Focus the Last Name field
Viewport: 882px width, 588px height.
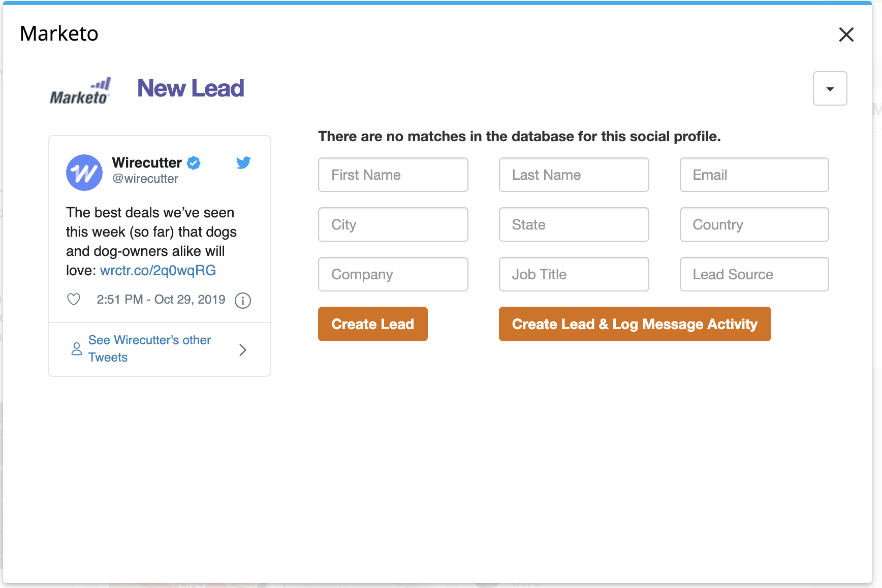pyautogui.click(x=574, y=175)
